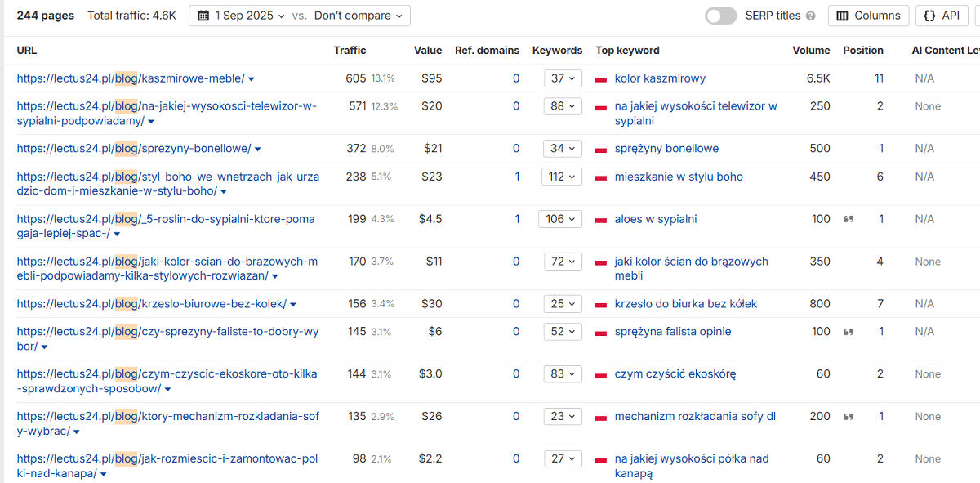The height and width of the screenshot is (483, 980).
Task: Open the Columns settings button
Action: [869, 16]
